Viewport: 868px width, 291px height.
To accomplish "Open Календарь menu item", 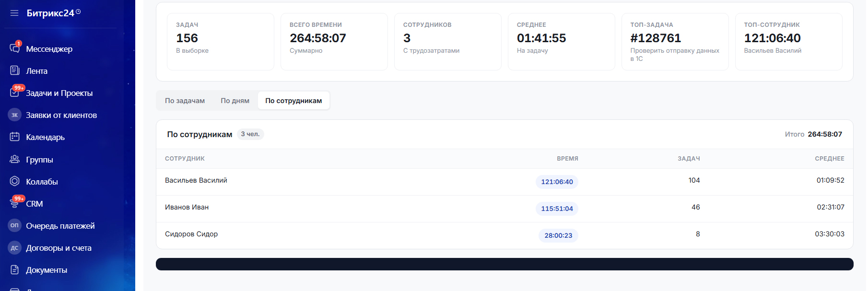I will [45, 137].
